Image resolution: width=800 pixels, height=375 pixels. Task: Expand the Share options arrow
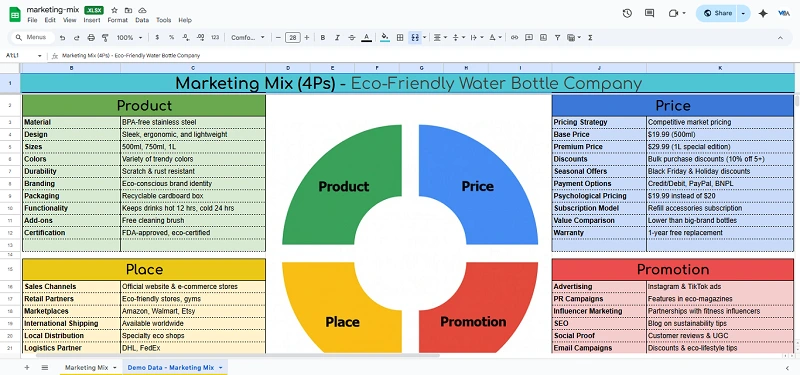(743, 13)
